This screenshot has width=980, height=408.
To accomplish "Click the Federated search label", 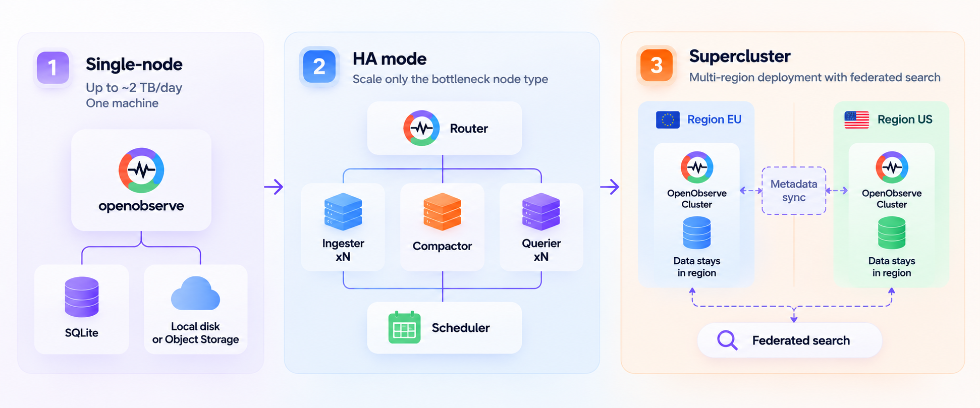I will click(801, 340).
